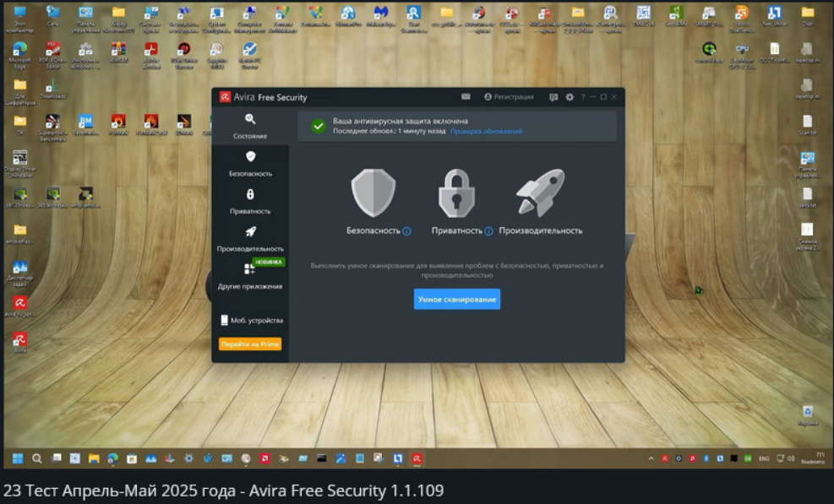Select the Диспетчер задач desktop icon
Viewport: 834px width, 504px height.
(x=19, y=274)
